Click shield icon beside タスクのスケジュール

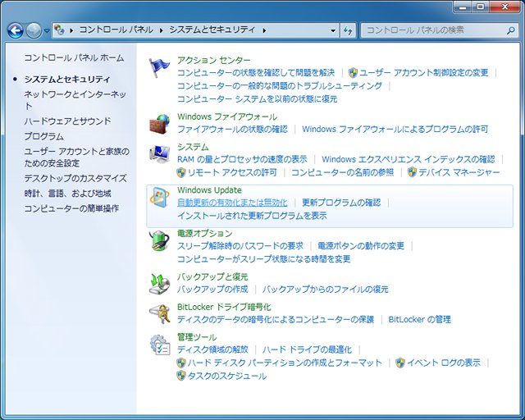tap(181, 376)
